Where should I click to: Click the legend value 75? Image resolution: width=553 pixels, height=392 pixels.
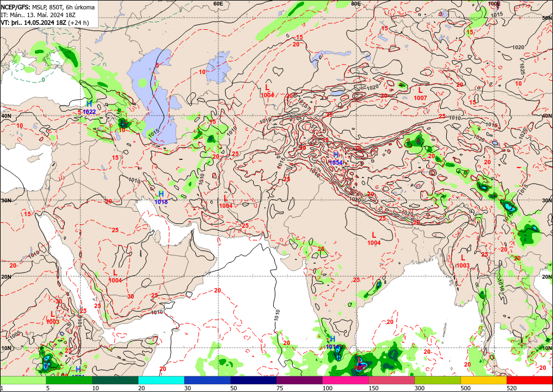point(280,388)
